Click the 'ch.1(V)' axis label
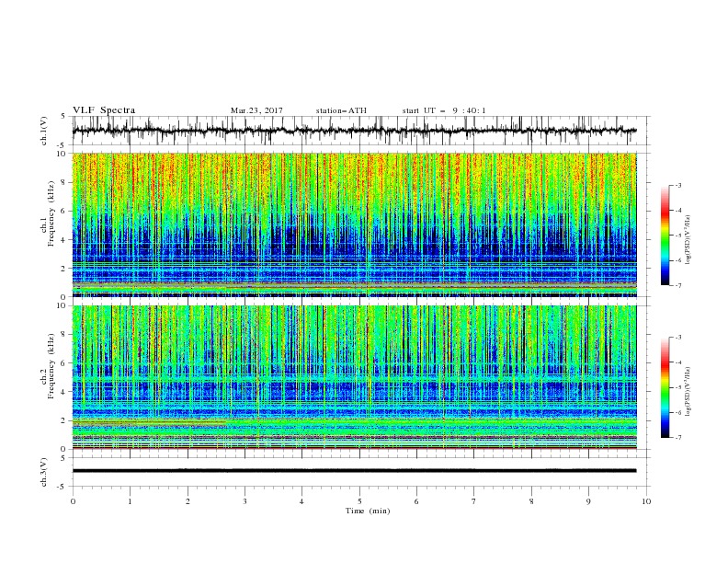Image resolution: width=728 pixels, height=563 pixels. coord(43,131)
